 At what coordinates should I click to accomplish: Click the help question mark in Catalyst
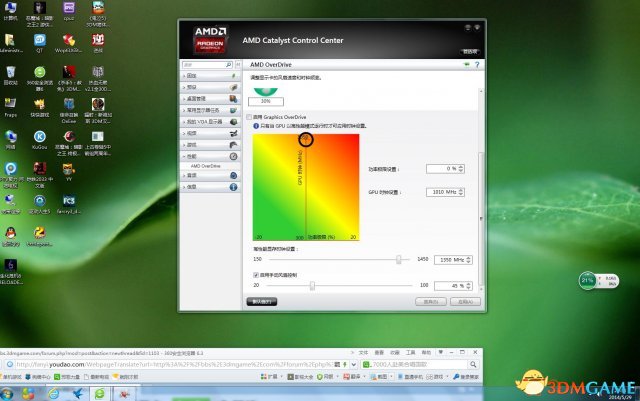[477, 65]
